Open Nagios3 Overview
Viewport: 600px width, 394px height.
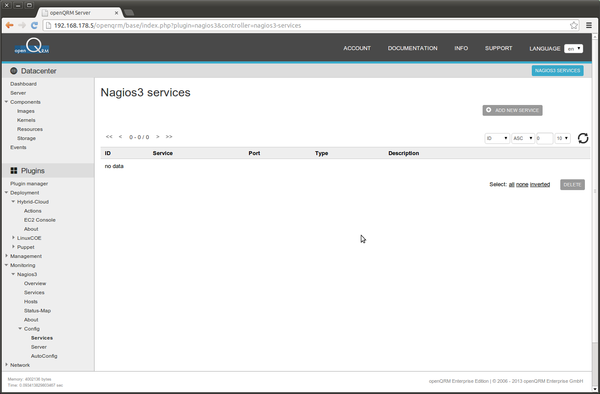coord(35,283)
